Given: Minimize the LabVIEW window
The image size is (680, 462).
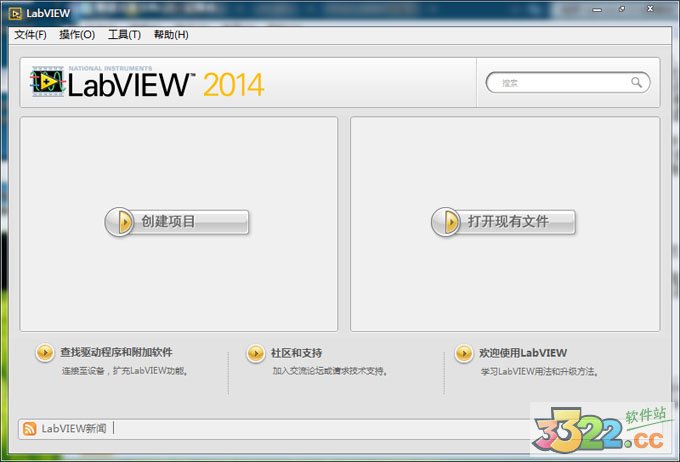Looking at the screenshot, I should (597, 9).
